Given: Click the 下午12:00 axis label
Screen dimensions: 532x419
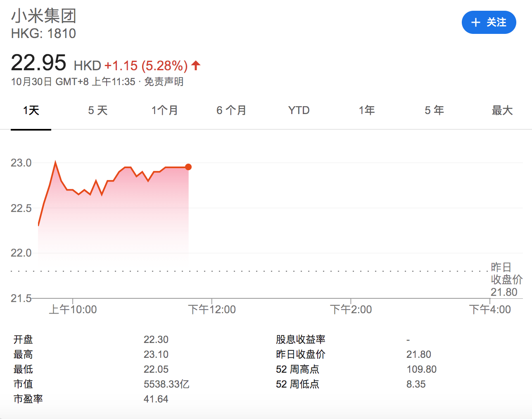Looking at the screenshot, I should tap(212, 309).
